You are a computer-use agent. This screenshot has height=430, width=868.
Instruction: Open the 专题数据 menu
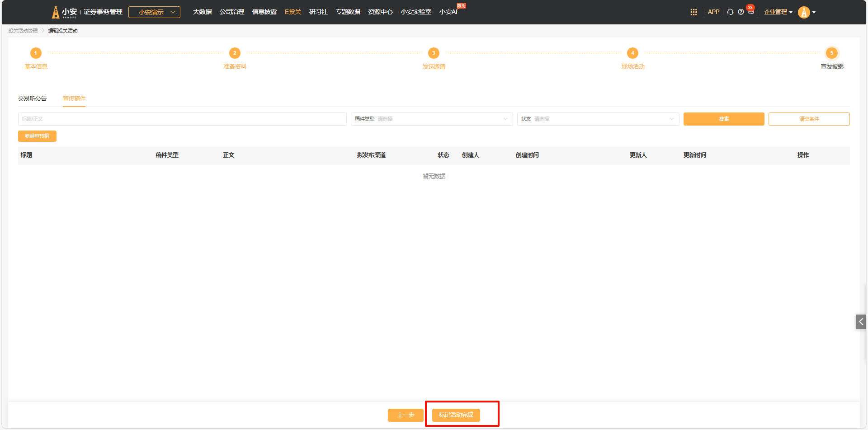point(348,12)
